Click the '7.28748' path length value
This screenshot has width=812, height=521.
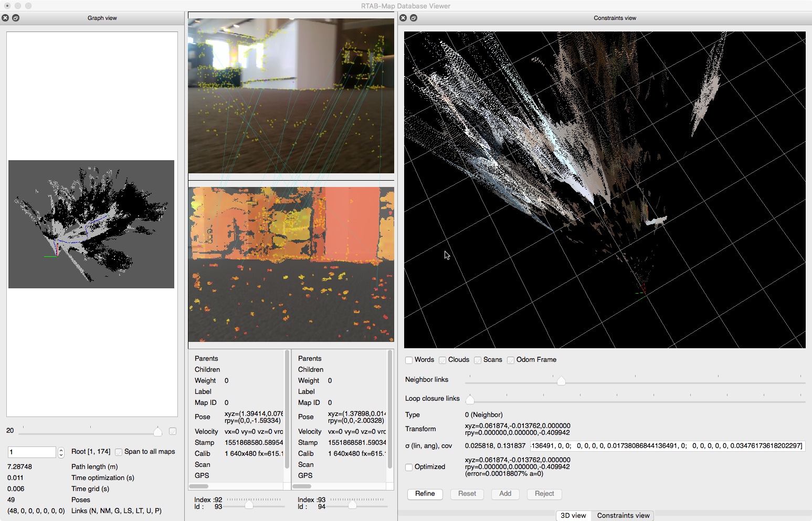click(19, 467)
